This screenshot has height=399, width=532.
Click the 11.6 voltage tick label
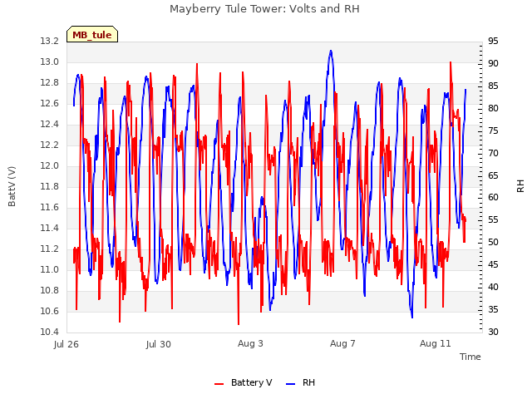point(50,207)
